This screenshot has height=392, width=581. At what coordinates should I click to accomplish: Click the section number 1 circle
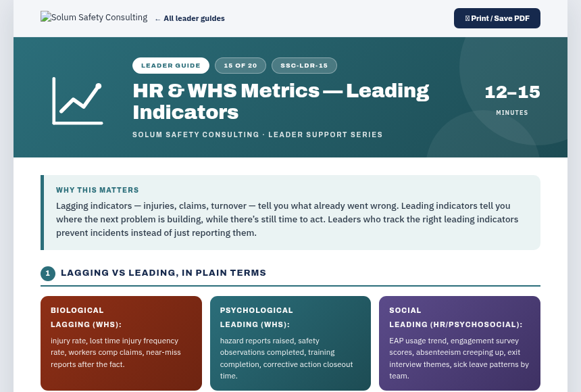tap(48, 274)
